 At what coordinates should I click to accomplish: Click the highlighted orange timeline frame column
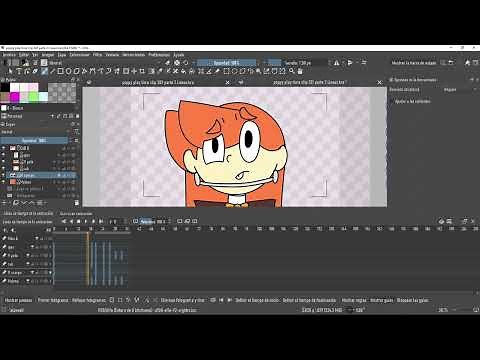click(88, 260)
